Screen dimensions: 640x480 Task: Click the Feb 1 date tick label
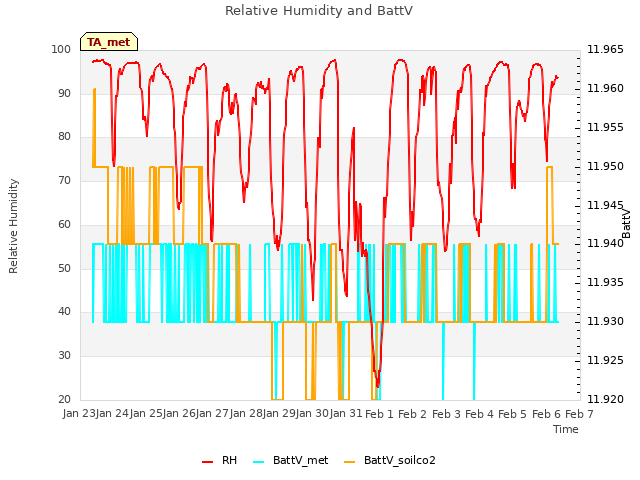tap(379, 414)
